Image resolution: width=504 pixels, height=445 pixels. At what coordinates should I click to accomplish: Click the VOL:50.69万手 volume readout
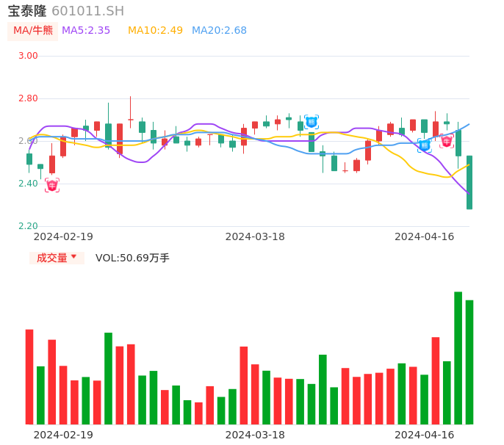(132, 258)
